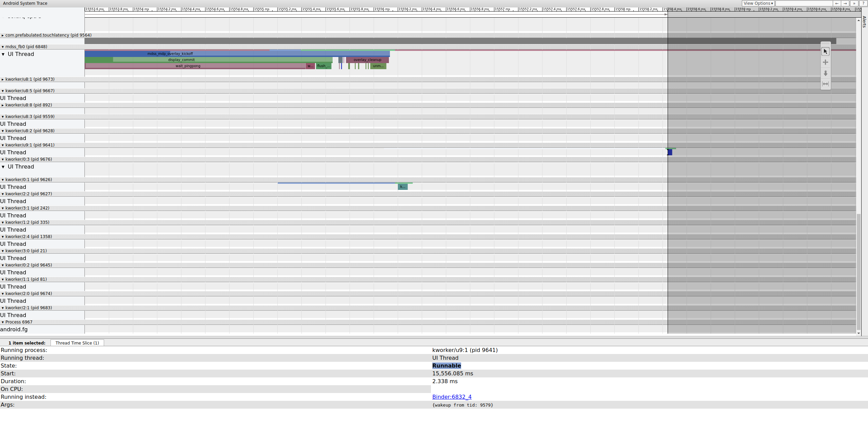Collapse the mdss_fb0 process row
This screenshot has width=868, height=432.
[x=3, y=47]
